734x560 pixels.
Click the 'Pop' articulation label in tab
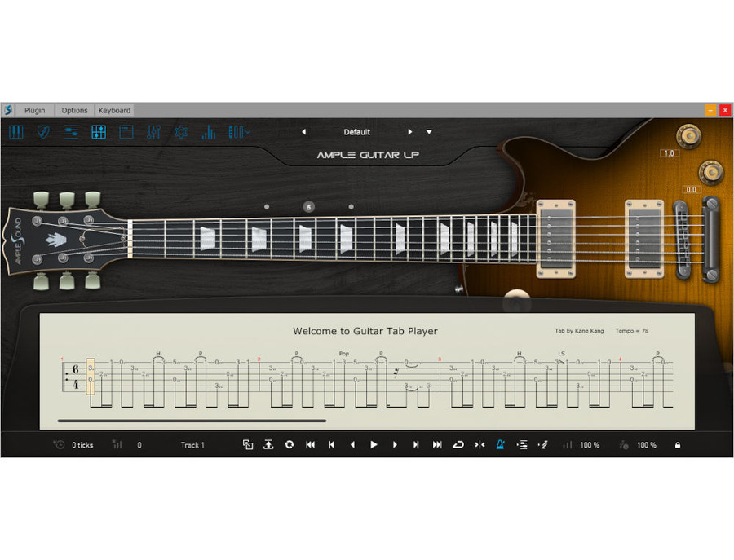(x=344, y=353)
